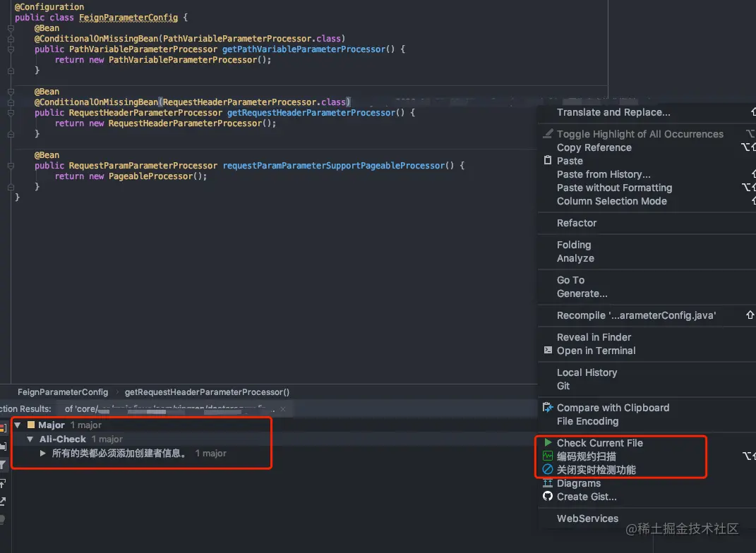
Task: Expand the 所有的类都必须添加创建者信息 node arrow
Action: [42, 454]
